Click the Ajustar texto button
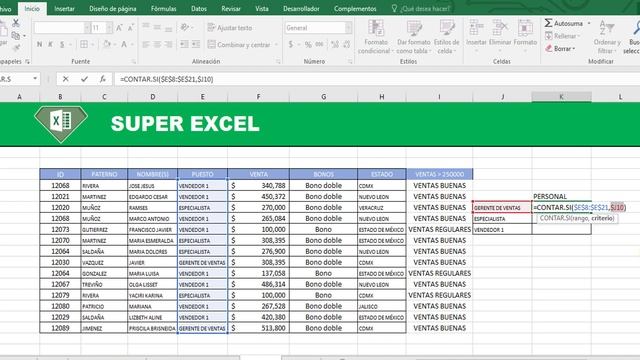Image resolution: width=640 pixels, height=360 pixels. 230,28
